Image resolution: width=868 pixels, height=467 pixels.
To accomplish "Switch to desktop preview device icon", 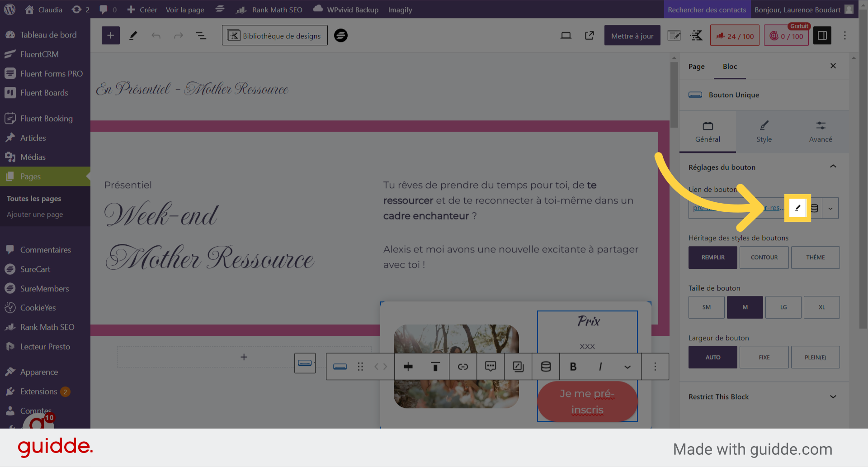I will click(566, 36).
